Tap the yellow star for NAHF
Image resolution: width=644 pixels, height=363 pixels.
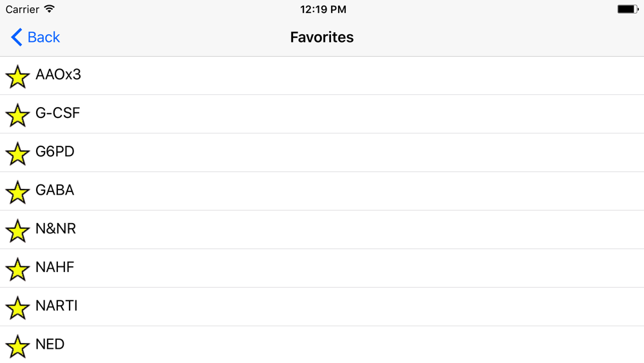click(17, 270)
